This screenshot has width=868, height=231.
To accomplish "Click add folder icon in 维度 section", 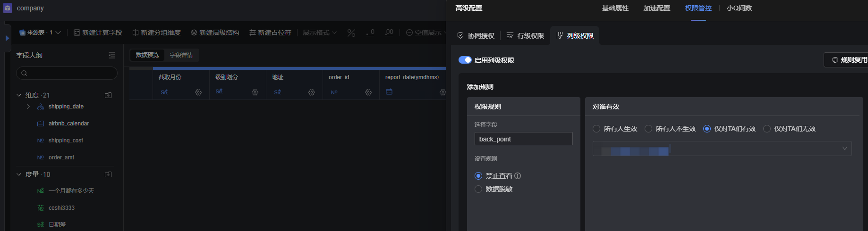I will 108,95.
